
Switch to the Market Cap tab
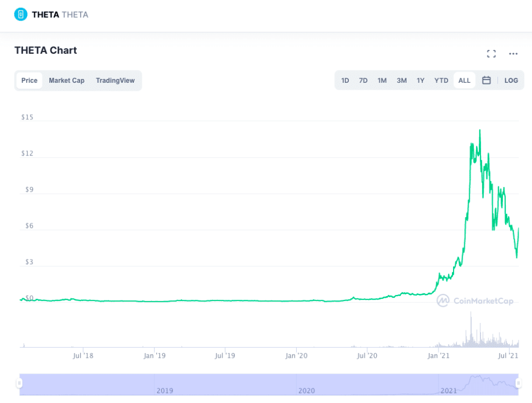point(67,81)
